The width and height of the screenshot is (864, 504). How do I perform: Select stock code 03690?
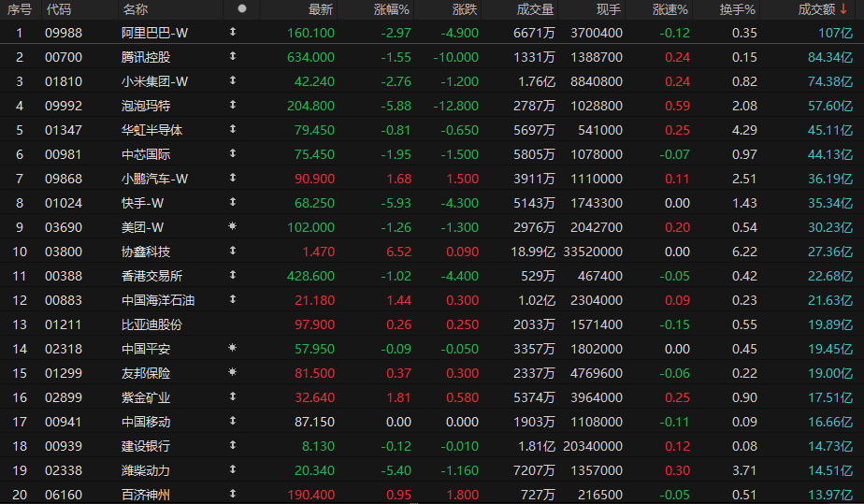[x=64, y=227]
